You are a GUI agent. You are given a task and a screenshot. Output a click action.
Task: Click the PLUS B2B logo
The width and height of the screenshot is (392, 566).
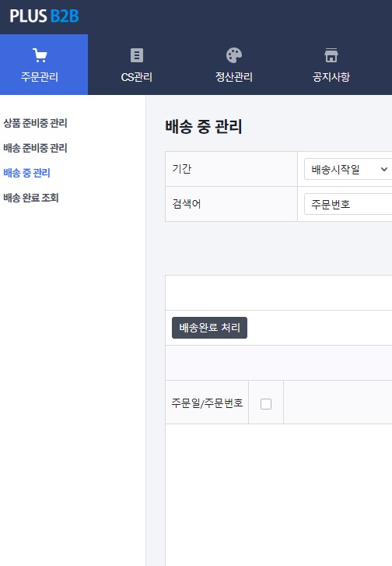(44, 16)
